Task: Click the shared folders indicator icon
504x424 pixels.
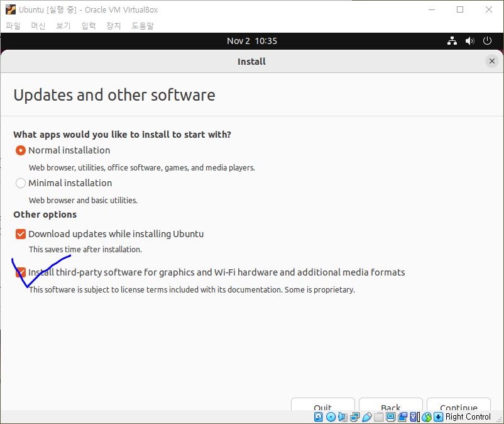Action: click(x=379, y=417)
